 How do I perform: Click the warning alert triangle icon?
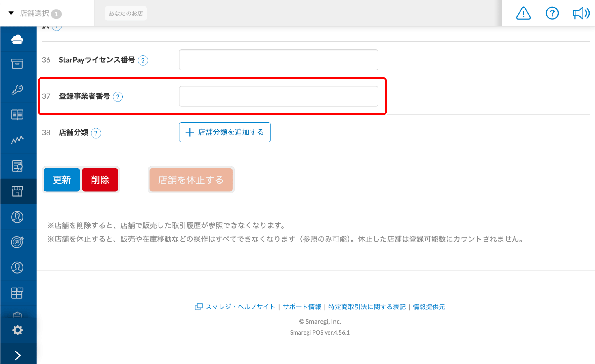tap(523, 13)
